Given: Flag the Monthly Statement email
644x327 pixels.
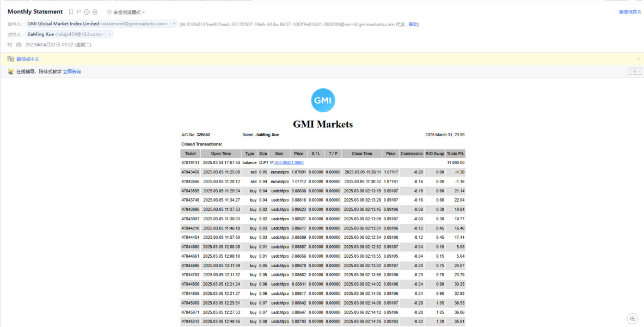Looking at the screenshot, I should 79,12.
